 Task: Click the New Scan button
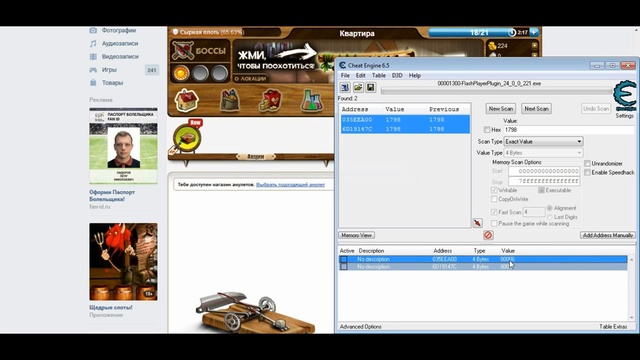pos(500,109)
